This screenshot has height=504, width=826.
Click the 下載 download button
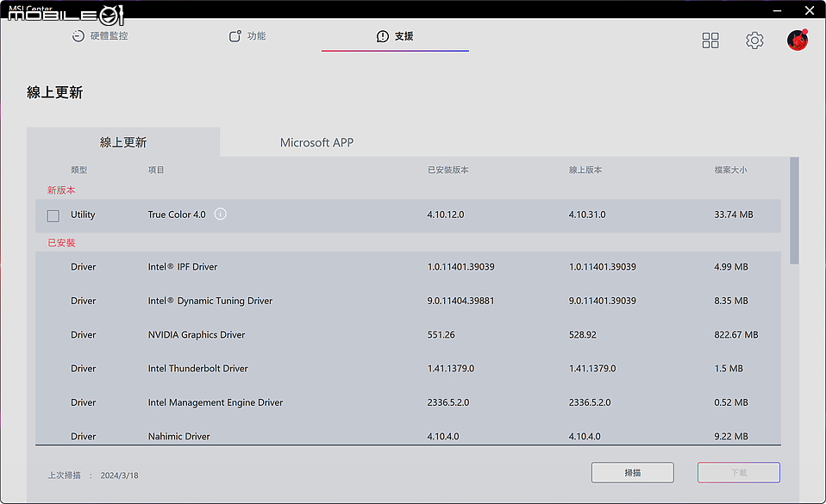[739, 472]
